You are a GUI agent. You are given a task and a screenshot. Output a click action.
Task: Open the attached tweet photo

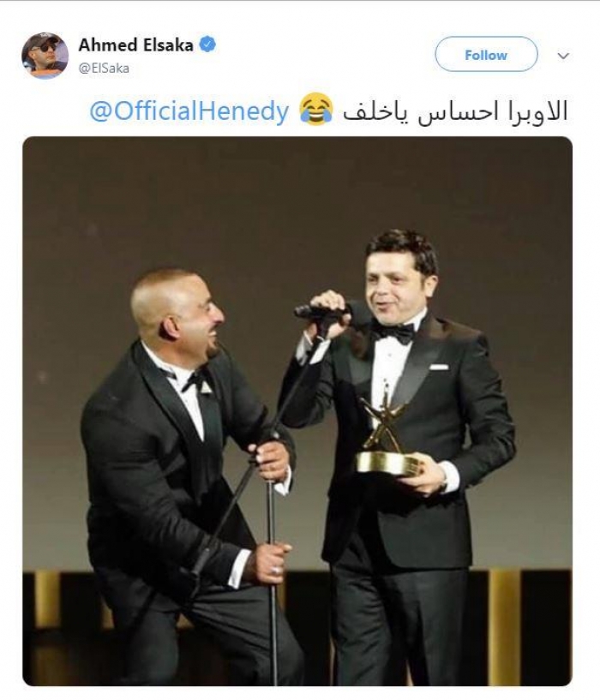coord(297,411)
